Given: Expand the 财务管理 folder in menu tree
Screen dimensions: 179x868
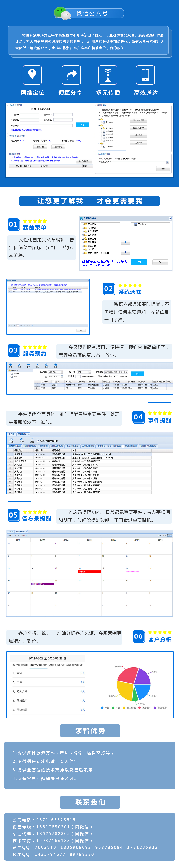Looking at the screenshot, I should pos(83,246).
